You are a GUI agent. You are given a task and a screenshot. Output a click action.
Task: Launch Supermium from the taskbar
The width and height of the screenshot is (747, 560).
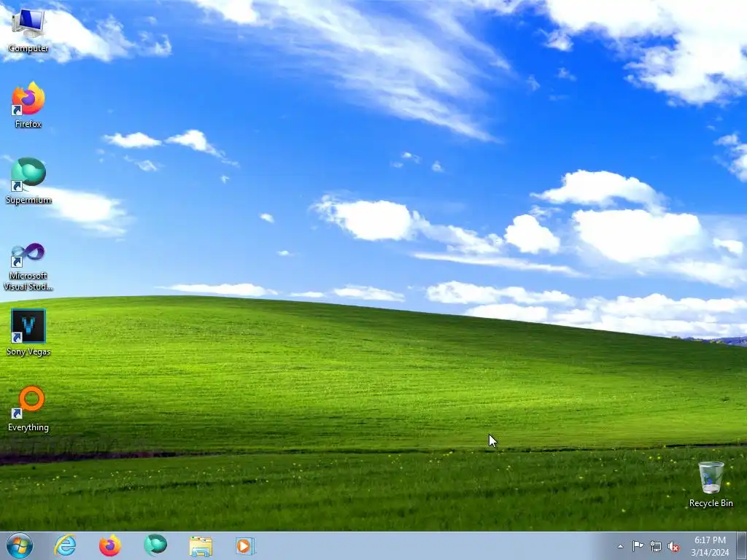(155, 545)
